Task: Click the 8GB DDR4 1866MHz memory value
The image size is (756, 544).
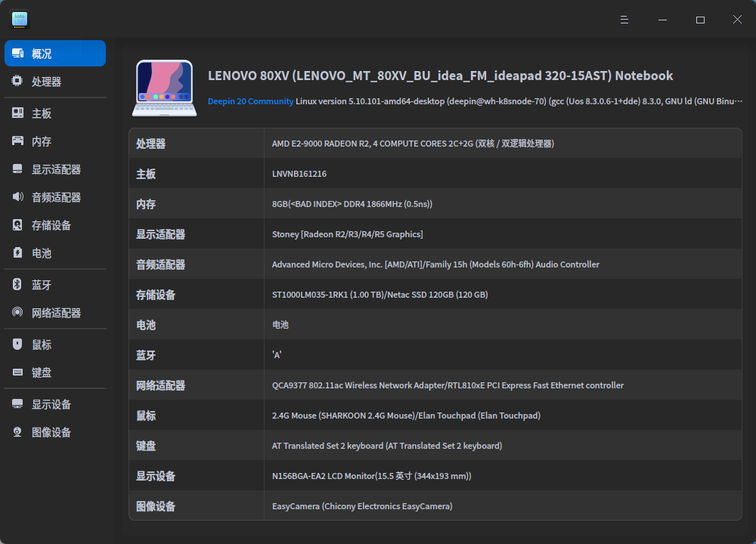Action: tap(352, 204)
